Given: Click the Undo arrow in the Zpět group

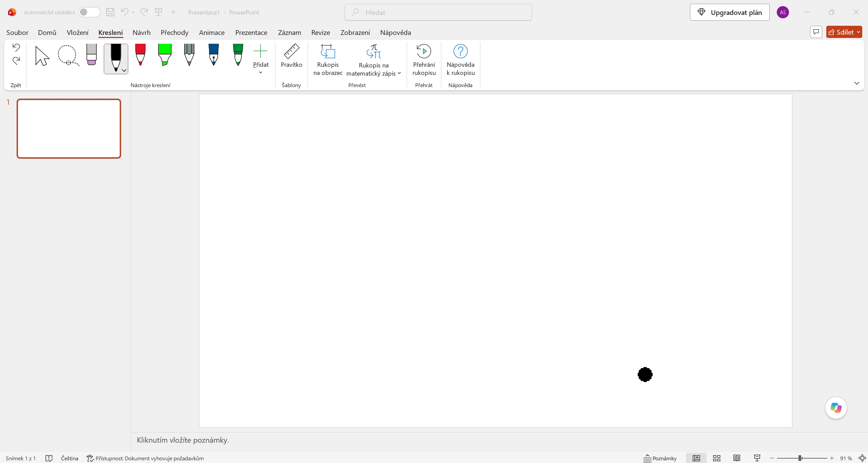Looking at the screenshot, I should tap(16, 47).
